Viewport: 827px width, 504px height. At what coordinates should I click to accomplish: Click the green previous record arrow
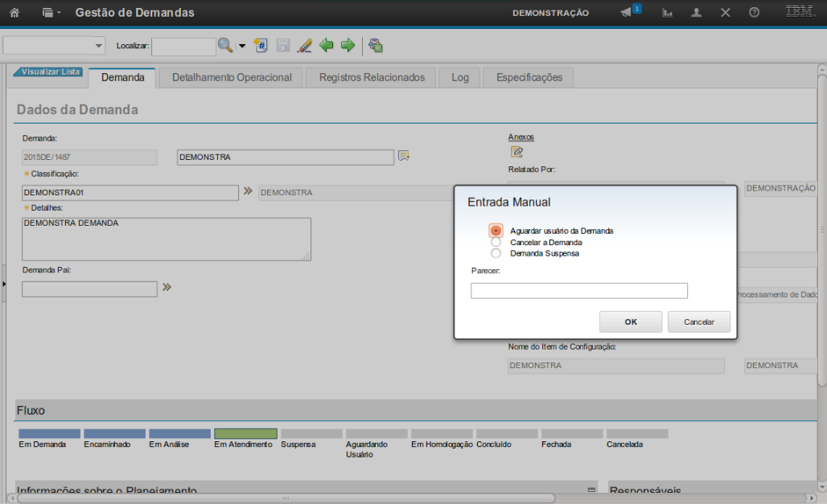coord(327,46)
